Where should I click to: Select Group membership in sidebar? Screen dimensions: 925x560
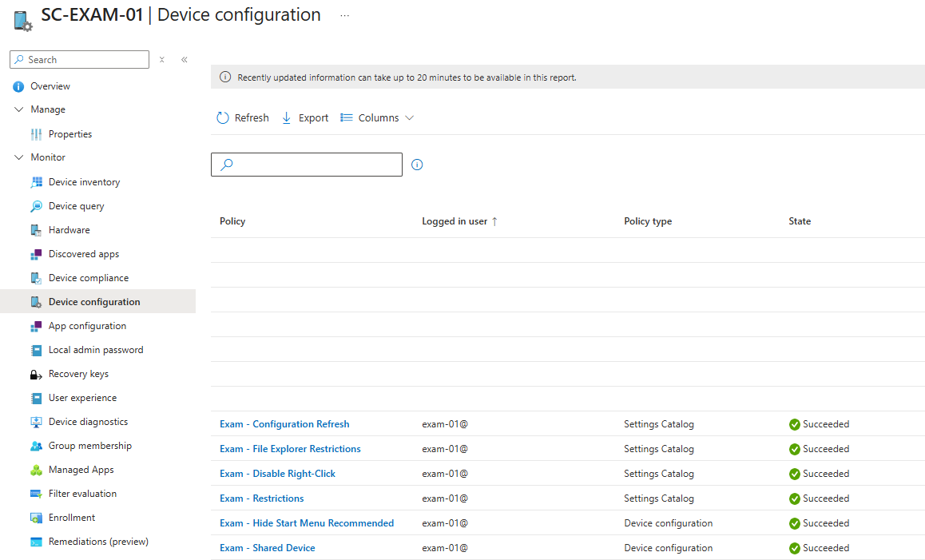click(90, 446)
